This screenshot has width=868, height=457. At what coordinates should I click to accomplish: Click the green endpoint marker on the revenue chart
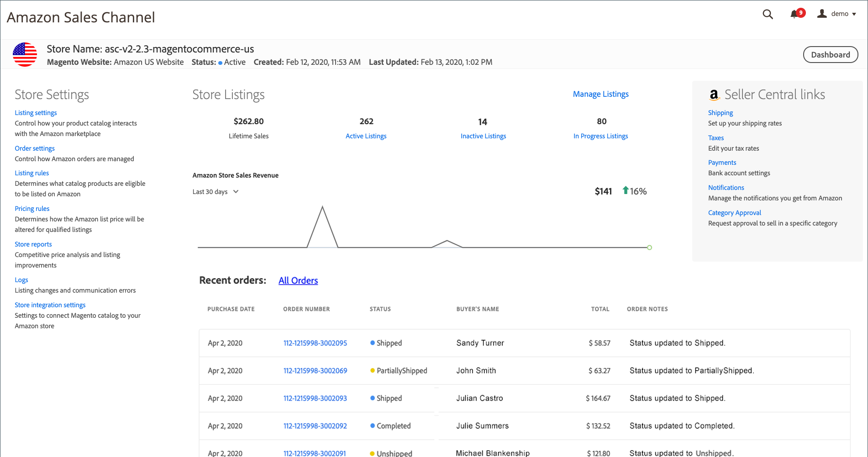pos(649,247)
